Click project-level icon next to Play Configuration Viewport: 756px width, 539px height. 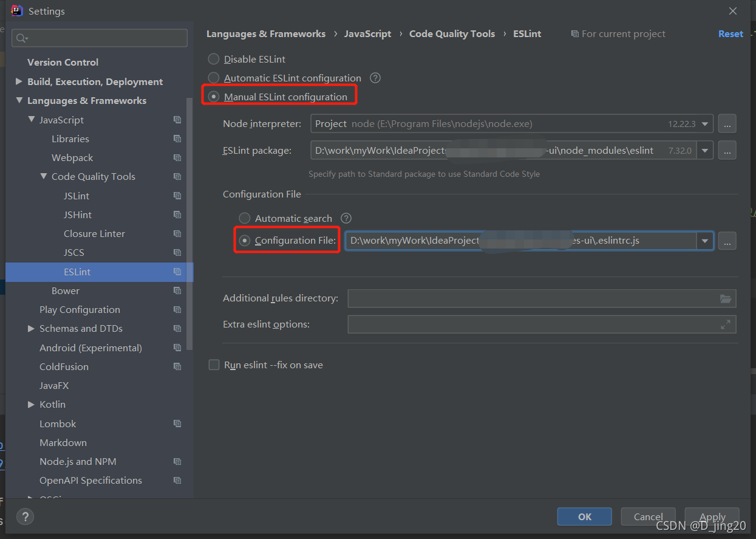pos(177,309)
